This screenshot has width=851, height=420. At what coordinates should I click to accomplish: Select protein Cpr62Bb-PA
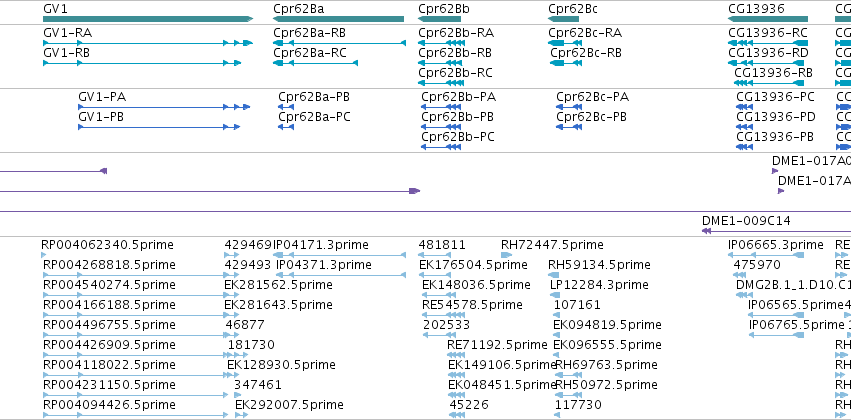(459, 97)
